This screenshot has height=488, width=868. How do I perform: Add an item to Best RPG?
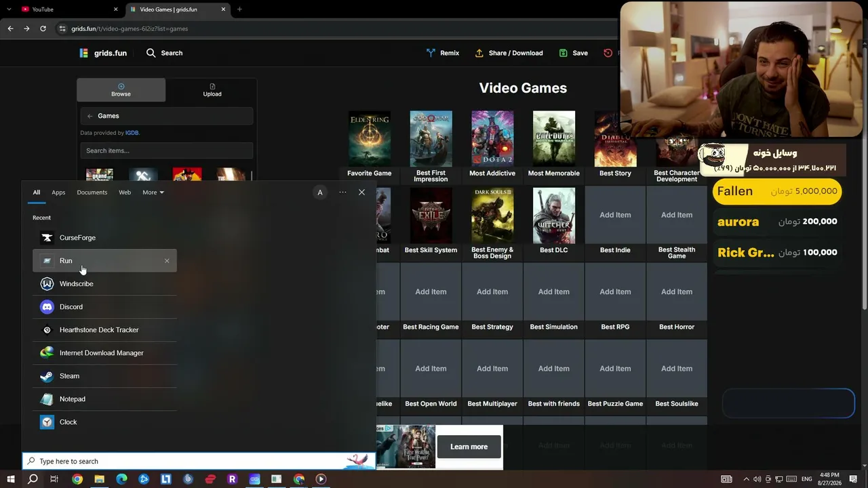(x=615, y=291)
